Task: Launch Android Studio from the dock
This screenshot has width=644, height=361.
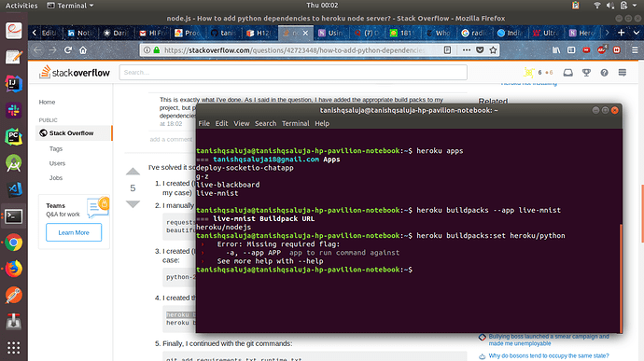Action: click(14, 163)
